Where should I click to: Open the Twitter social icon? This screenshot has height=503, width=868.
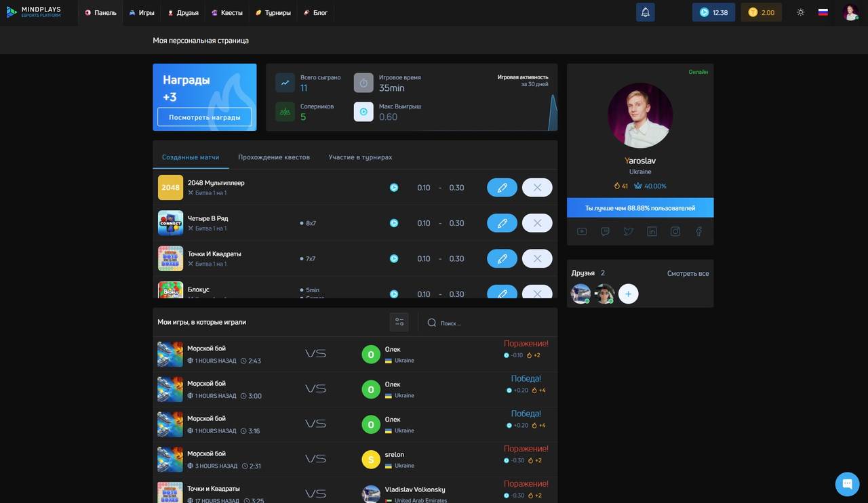coord(629,231)
